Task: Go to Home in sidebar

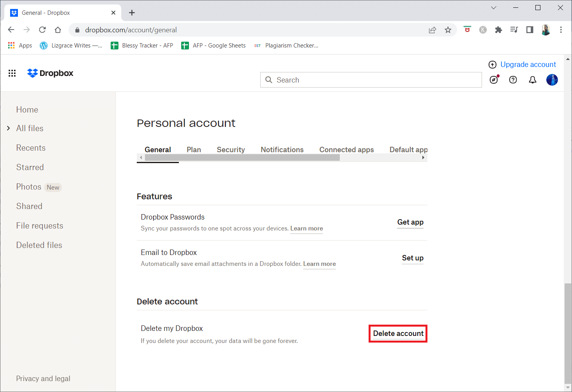Action: (27, 110)
